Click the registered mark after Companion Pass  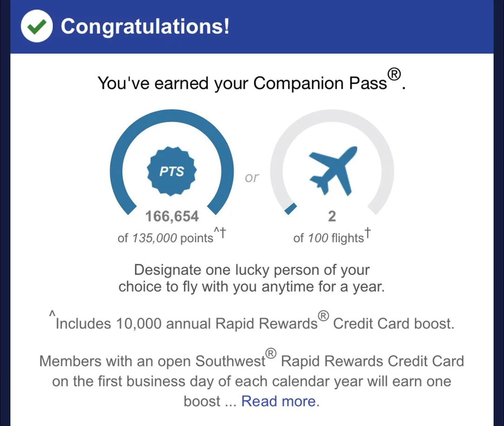(394, 75)
